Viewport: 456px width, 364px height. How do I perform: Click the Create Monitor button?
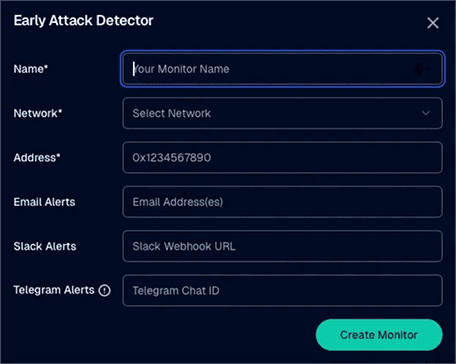point(379,335)
